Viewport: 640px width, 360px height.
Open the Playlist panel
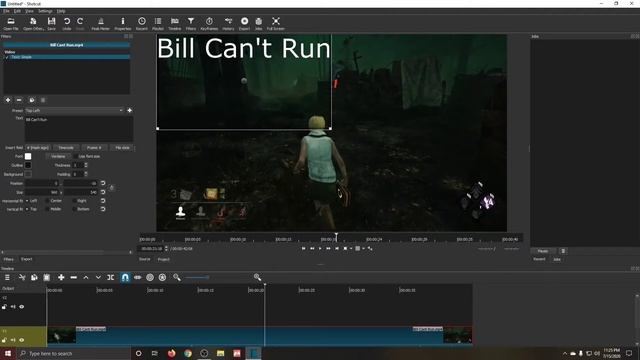click(158, 24)
